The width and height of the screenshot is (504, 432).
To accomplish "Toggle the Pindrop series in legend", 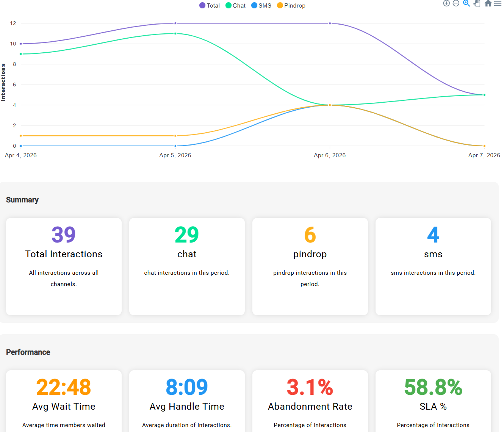I will tap(291, 6).
